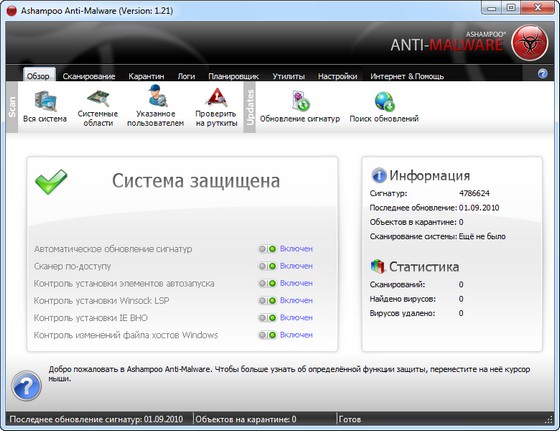Toggle Автоматическое обновление сигнатур switch

tap(268, 249)
